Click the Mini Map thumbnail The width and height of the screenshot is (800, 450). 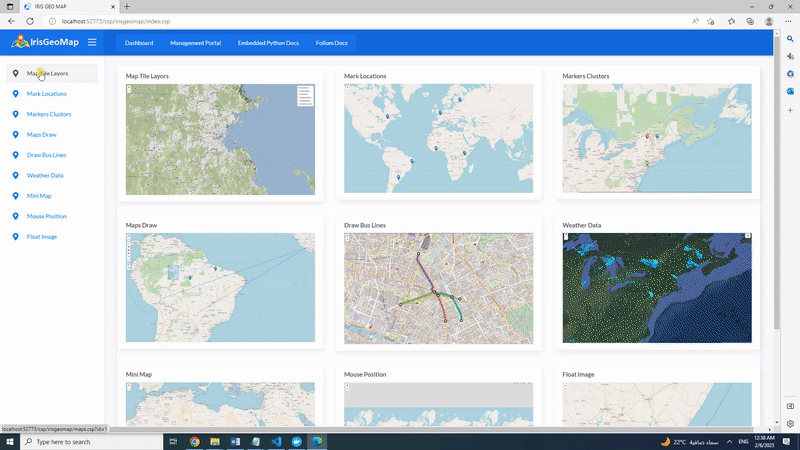[220, 404]
